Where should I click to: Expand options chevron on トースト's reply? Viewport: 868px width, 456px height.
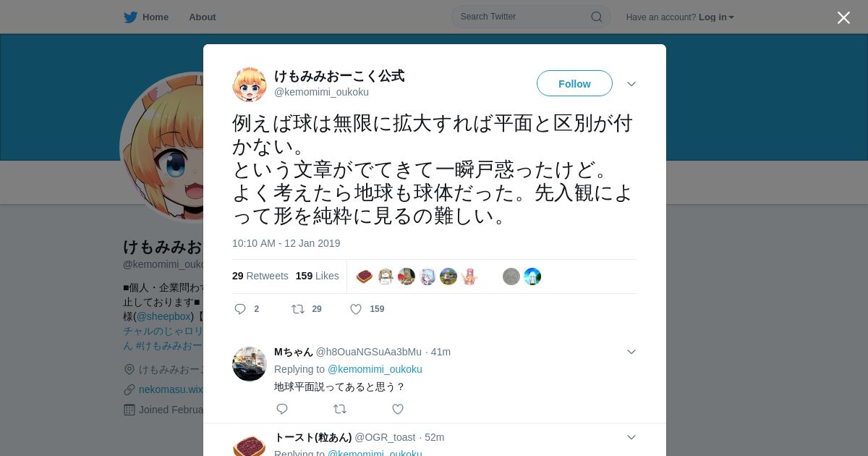click(x=631, y=437)
